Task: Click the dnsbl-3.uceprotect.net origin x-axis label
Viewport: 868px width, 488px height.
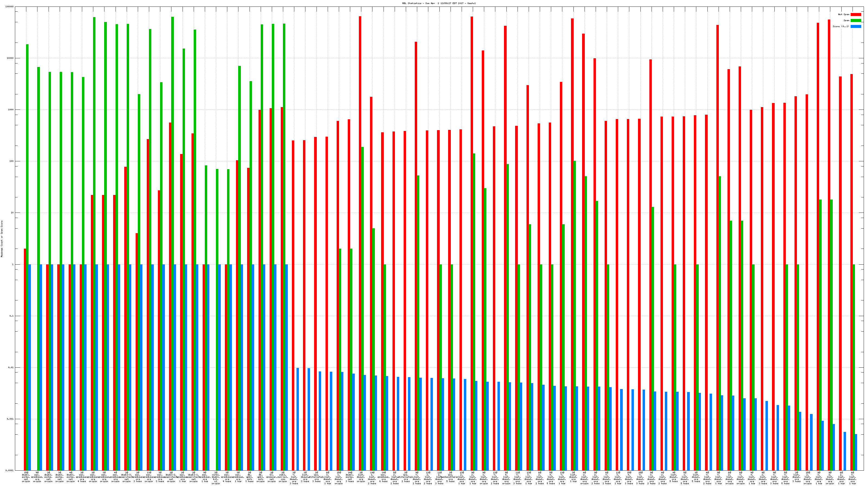Action: click(126, 477)
